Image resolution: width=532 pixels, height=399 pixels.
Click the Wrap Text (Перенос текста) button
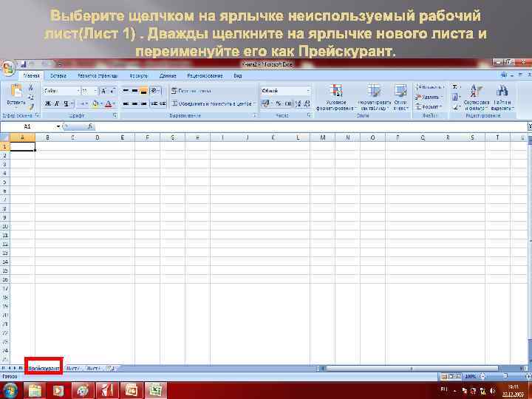pos(191,91)
